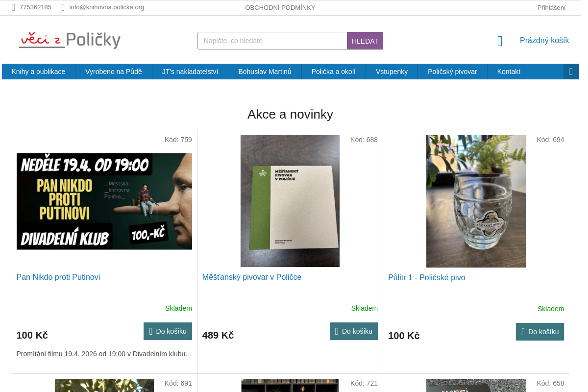Open the Přihlášení login link
This screenshot has height=392, width=588.
coord(551,7)
